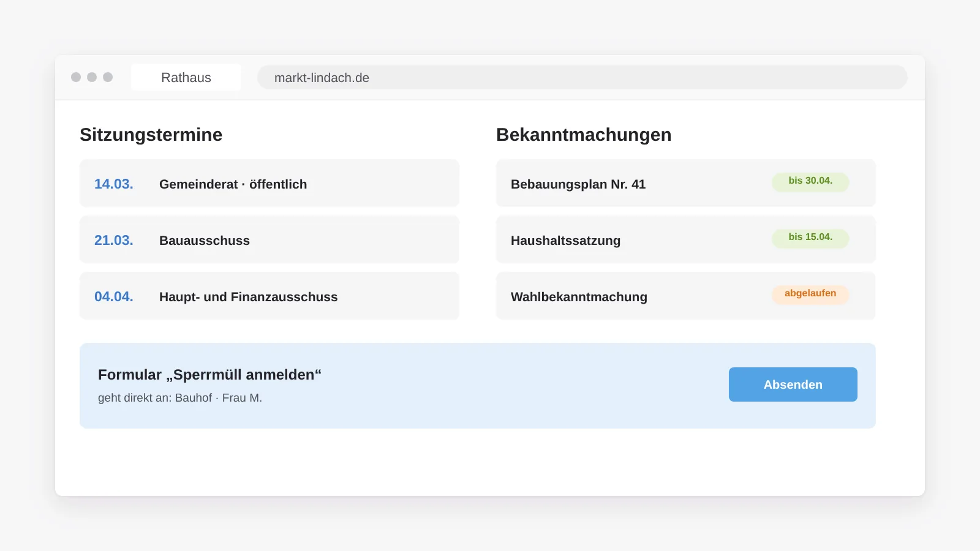This screenshot has height=551, width=980.
Task: Click the "abgelaufen" status badge
Action: point(810,294)
